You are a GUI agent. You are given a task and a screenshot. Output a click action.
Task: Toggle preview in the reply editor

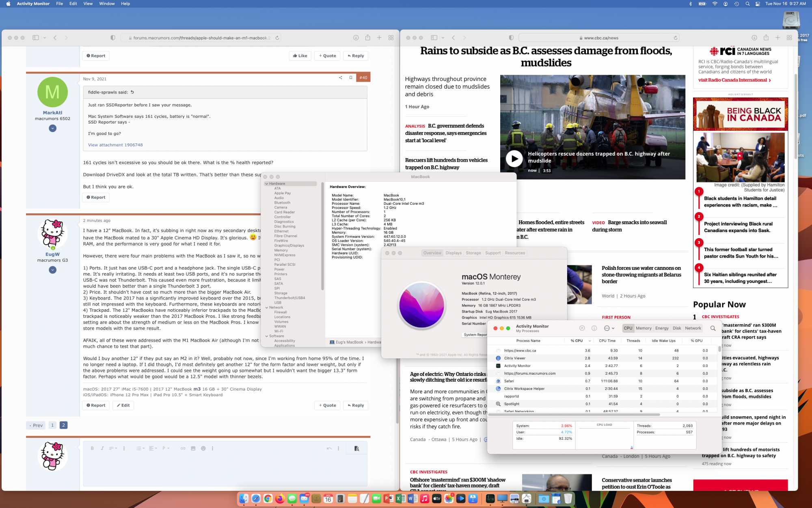(356, 448)
